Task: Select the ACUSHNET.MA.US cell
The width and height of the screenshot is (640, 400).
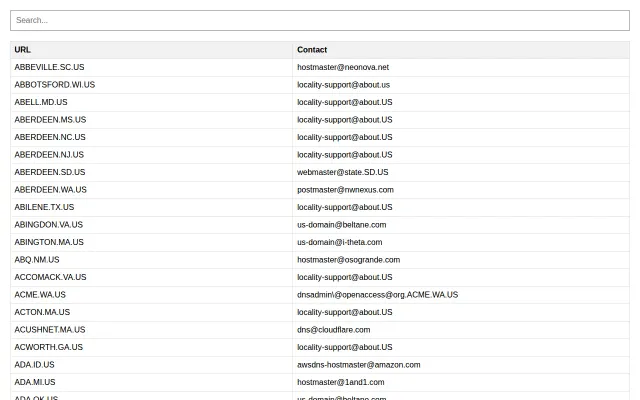Action: point(151,330)
